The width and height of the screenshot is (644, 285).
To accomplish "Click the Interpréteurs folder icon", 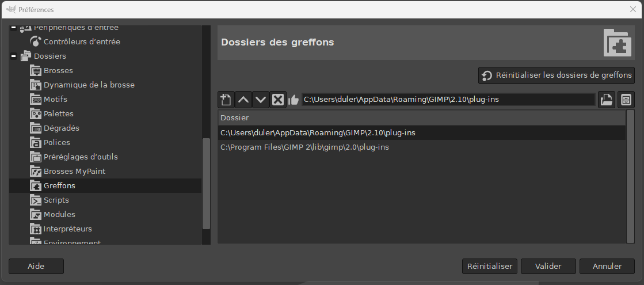I will (x=36, y=229).
